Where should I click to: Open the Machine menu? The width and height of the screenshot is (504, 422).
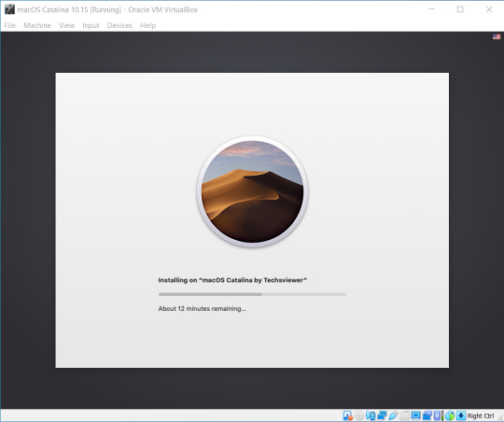pyautogui.click(x=37, y=25)
